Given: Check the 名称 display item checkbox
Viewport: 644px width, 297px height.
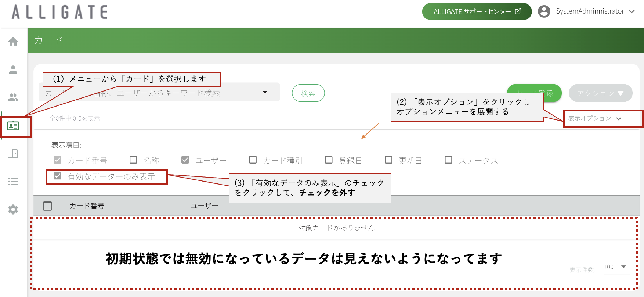Looking at the screenshot, I should click(x=134, y=160).
